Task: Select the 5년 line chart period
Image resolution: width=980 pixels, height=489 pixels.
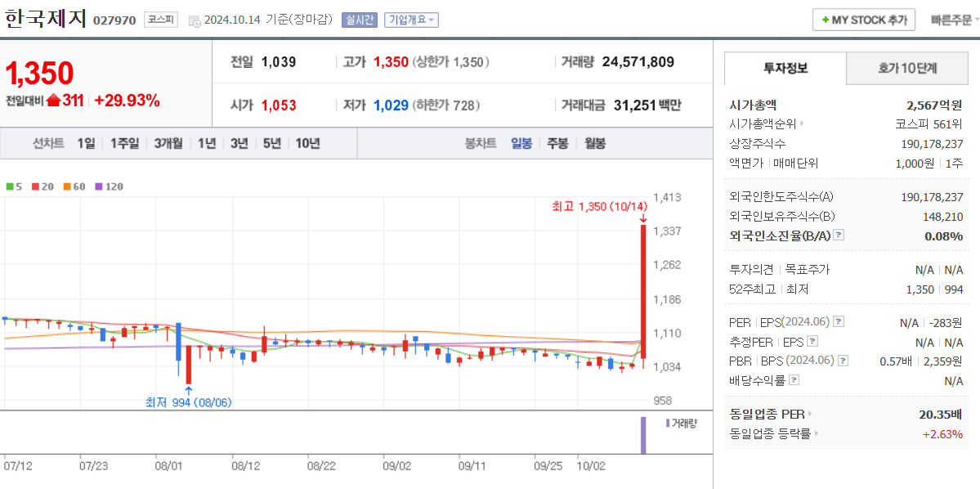Action: pos(272,143)
